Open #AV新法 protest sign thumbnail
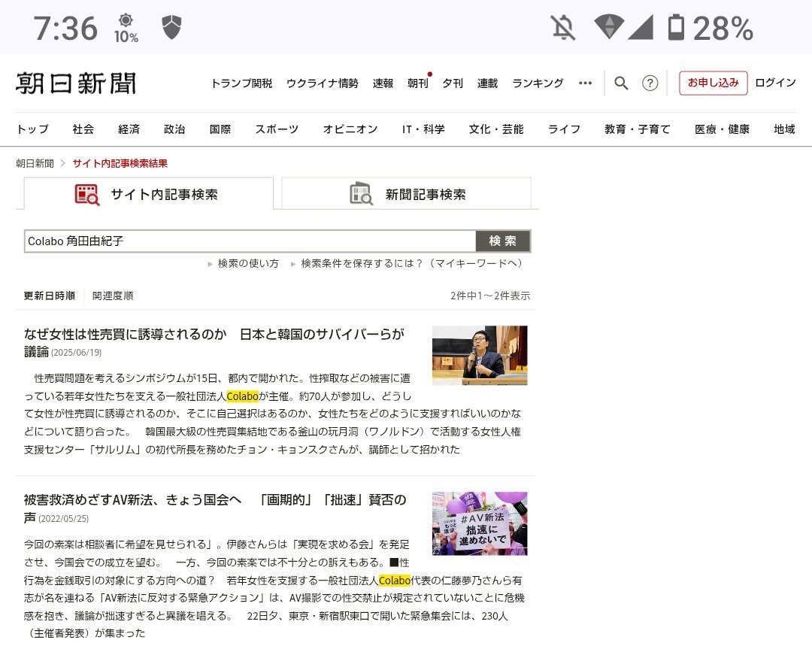Viewport: 812px width, 655px height. [x=480, y=523]
